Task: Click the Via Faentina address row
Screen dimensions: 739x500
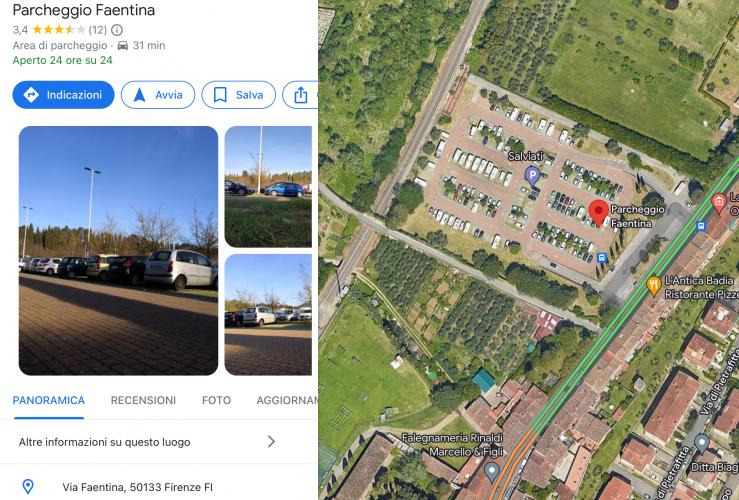Action: click(x=159, y=487)
